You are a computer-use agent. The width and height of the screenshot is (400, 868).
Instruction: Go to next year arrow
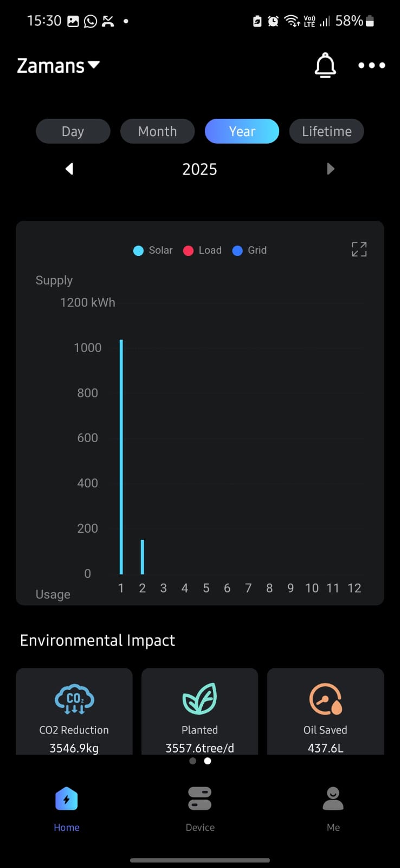[331, 169]
